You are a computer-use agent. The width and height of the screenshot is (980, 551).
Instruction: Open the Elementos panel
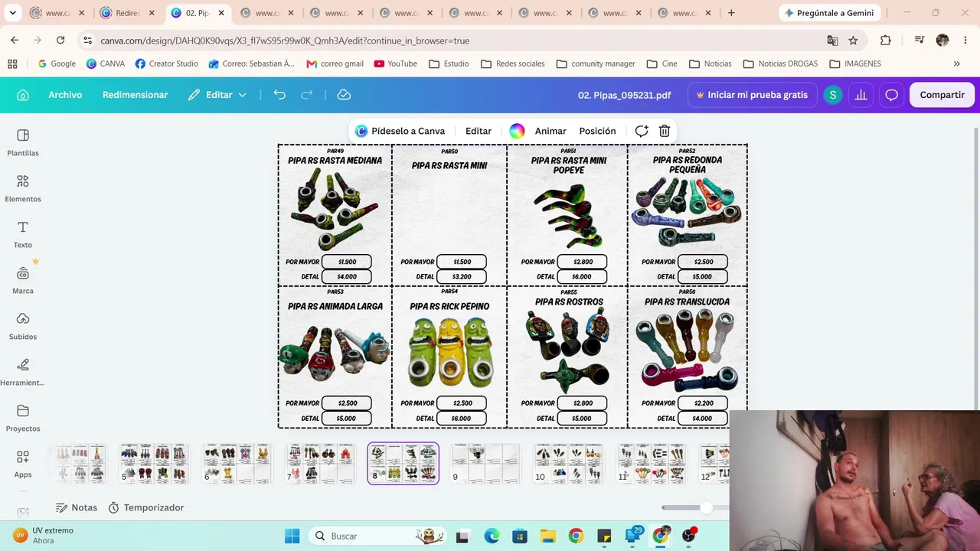click(23, 188)
